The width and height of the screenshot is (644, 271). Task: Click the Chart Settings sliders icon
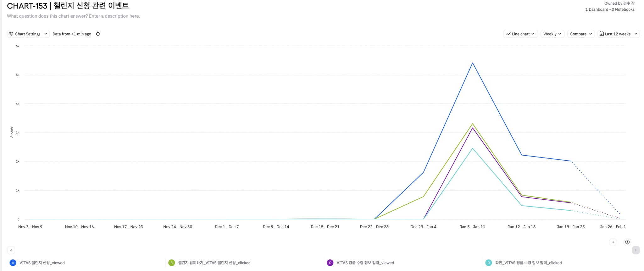pyautogui.click(x=11, y=34)
